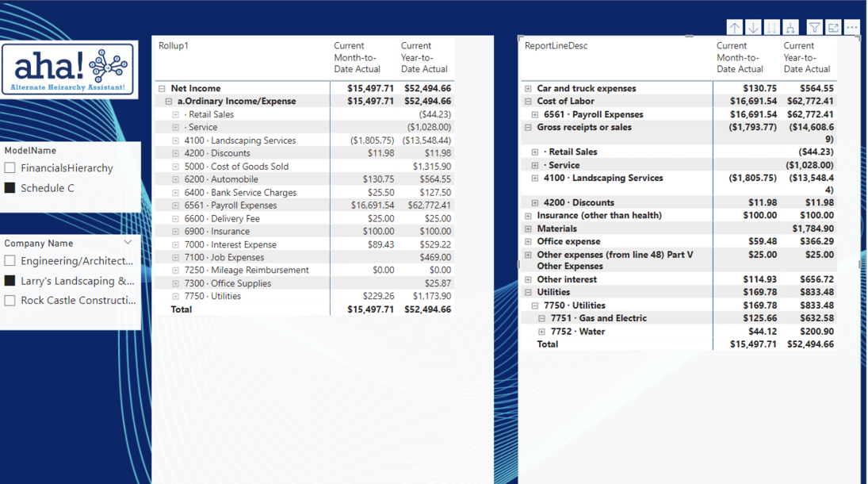Expand 6400 Bank Service Charges row
The height and width of the screenshot is (484, 868).
click(175, 192)
